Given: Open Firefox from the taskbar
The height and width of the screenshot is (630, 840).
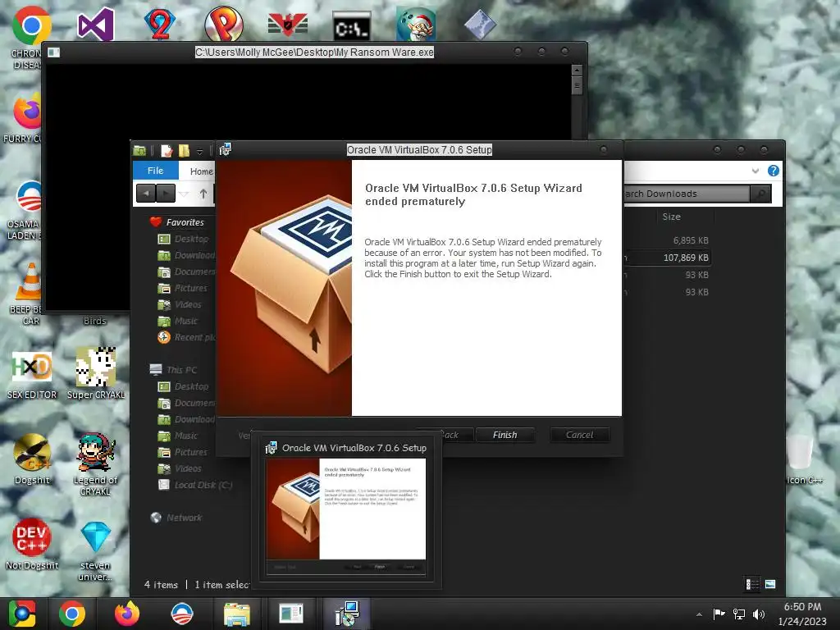Looking at the screenshot, I should [x=127, y=614].
